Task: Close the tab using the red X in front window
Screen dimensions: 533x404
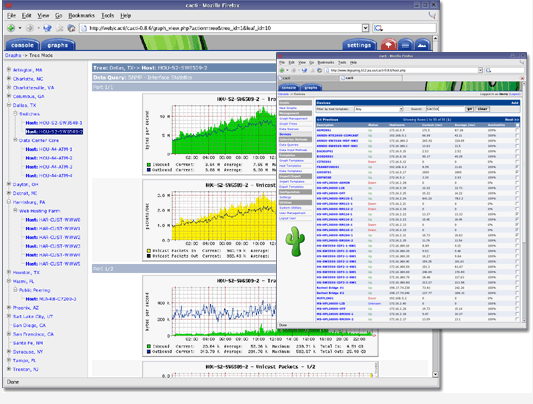Action: [522, 78]
